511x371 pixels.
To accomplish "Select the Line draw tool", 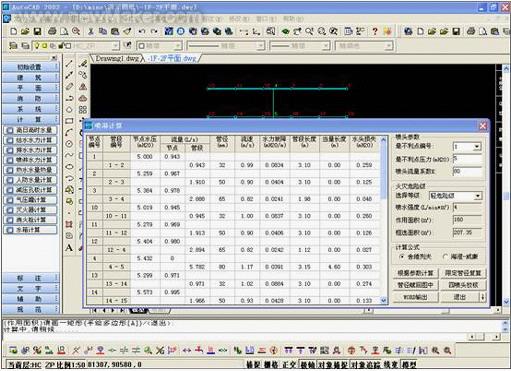I will [x=69, y=64].
